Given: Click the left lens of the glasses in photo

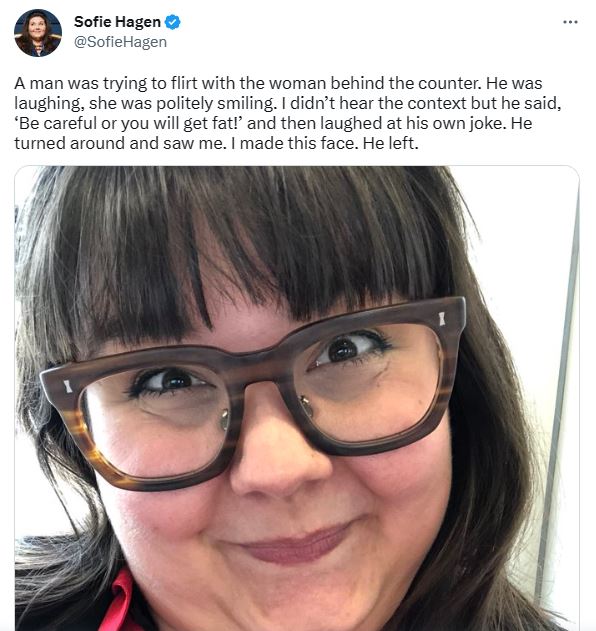Looking at the screenshot, I should [155, 421].
